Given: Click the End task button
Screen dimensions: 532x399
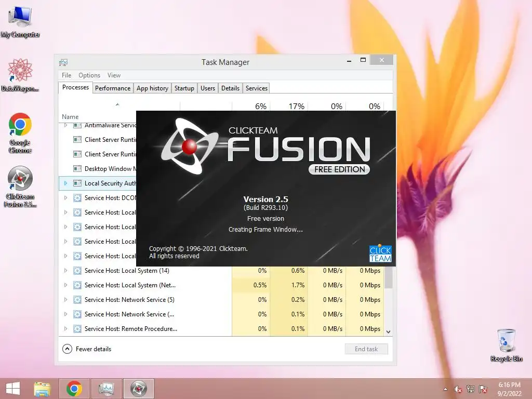Looking at the screenshot, I should click(x=366, y=349).
